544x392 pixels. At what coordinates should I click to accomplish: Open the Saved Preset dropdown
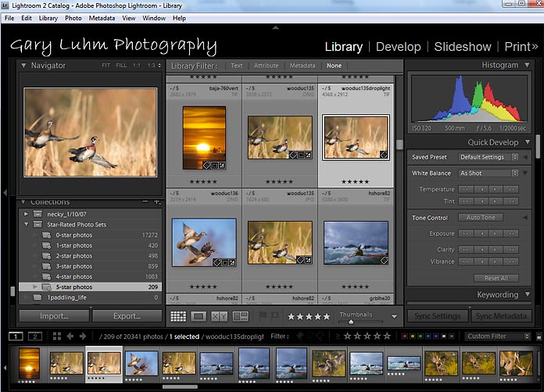point(489,157)
